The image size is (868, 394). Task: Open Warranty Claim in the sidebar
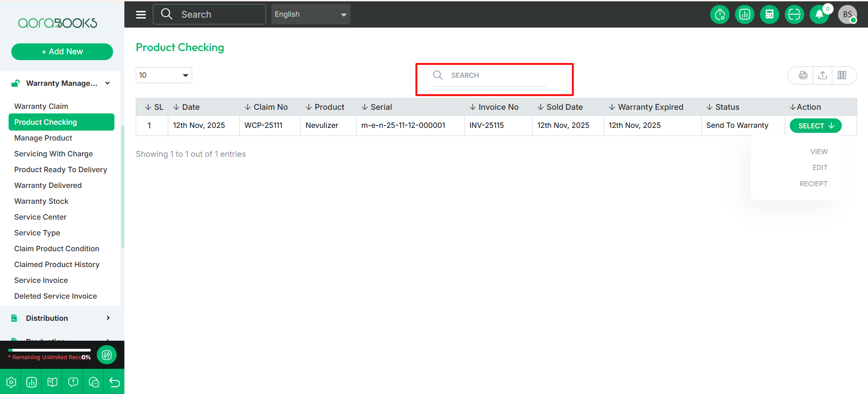tap(41, 106)
